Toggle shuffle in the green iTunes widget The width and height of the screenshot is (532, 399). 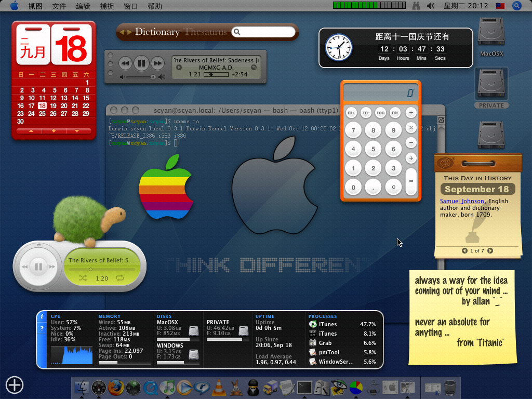pyautogui.click(x=83, y=278)
